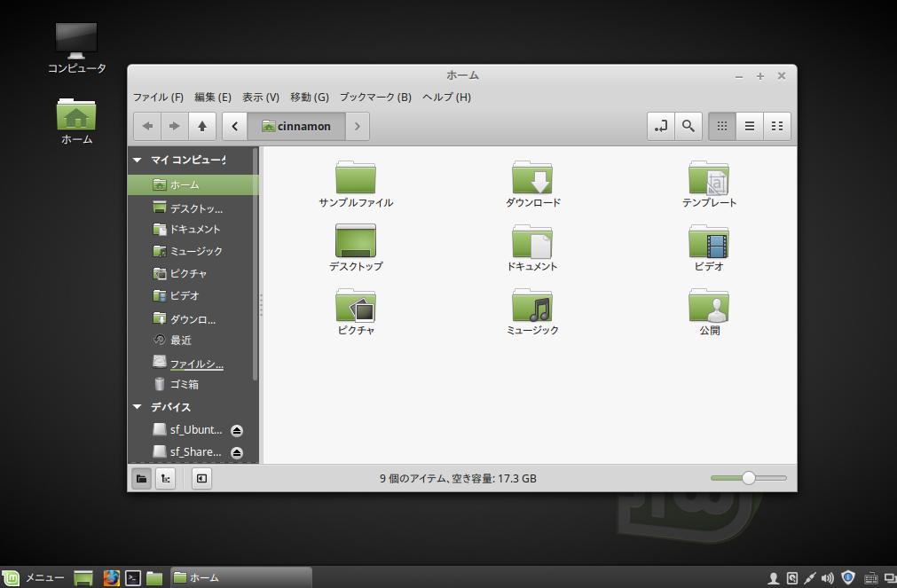897x588 pixels.
Task: Switch to compact view mode
Action: 776,126
